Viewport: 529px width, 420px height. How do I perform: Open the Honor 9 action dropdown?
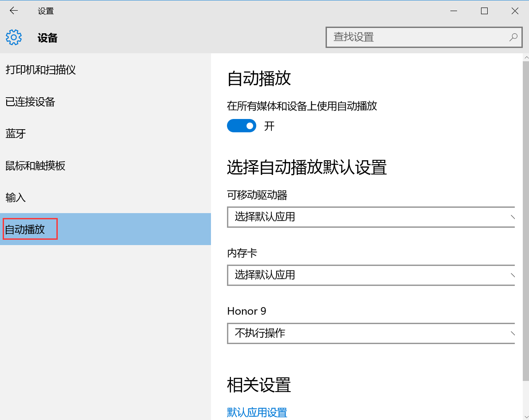coord(371,333)
